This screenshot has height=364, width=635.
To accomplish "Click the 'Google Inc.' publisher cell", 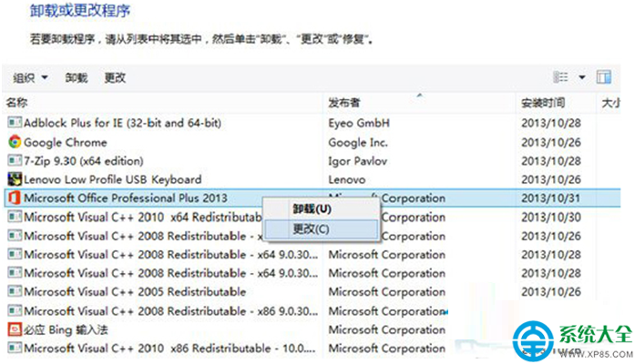I will tap(358, 142).
